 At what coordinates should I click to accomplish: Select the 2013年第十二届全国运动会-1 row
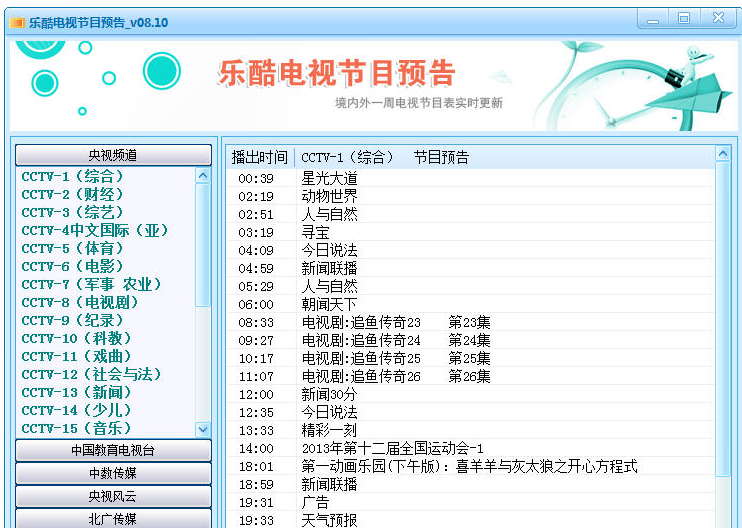[470, 448]
